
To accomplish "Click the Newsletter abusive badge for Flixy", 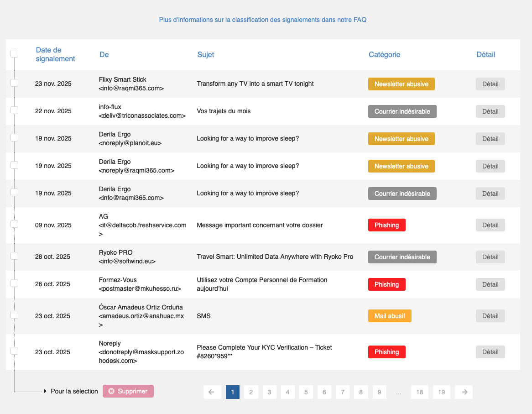I will [x=401, y=84].
